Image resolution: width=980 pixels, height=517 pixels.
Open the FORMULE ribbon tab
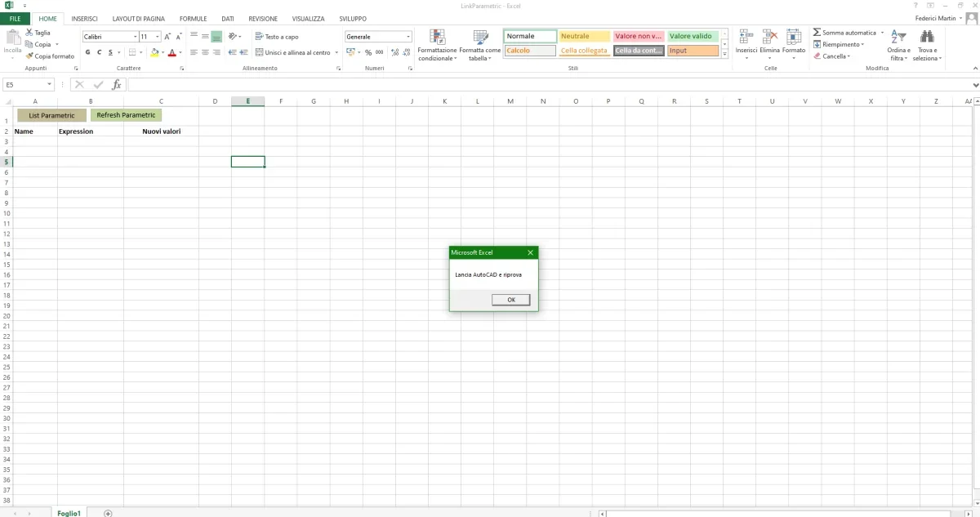(193, 18)
